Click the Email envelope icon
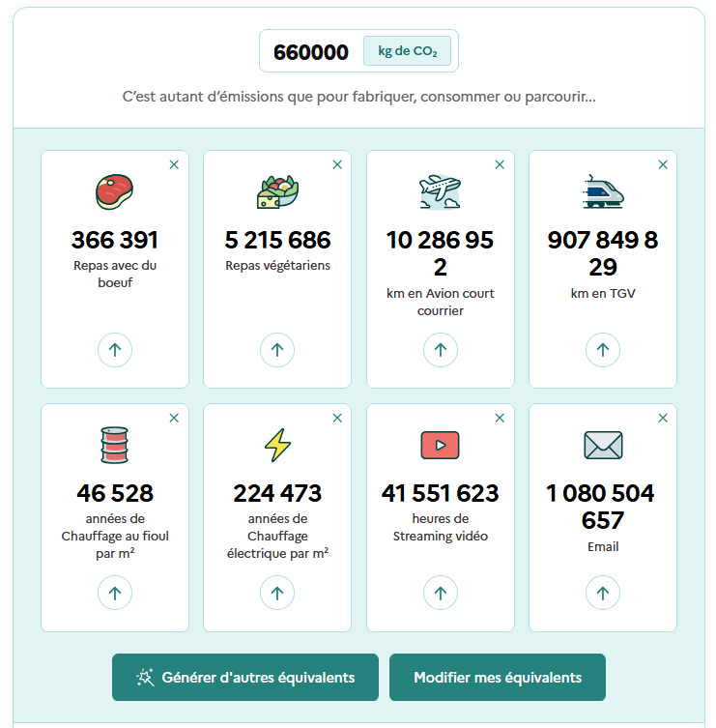This screenshot has width=716, height=728. [603, 445]
